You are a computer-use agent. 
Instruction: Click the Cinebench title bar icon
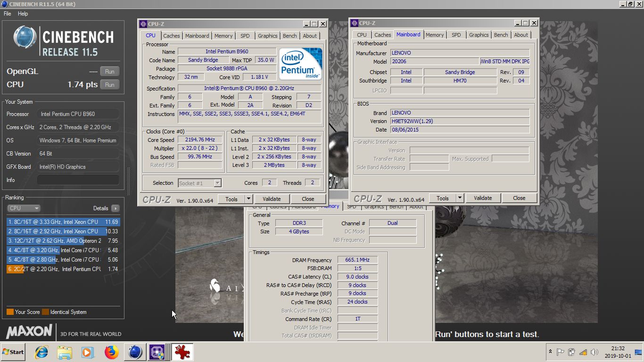click(4, 4)
